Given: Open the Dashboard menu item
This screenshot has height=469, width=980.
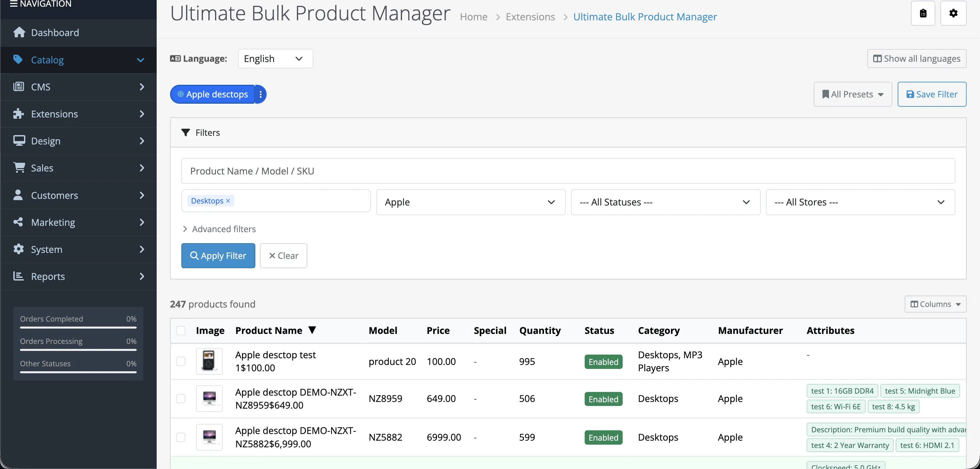Looking at the screenshot, I should tap(78, 32).
